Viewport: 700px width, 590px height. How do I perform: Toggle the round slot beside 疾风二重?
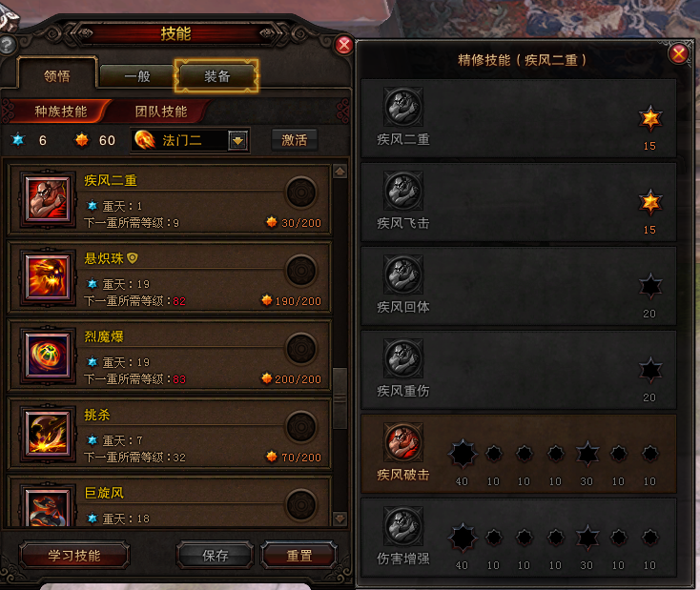click(x=301, y=193)
